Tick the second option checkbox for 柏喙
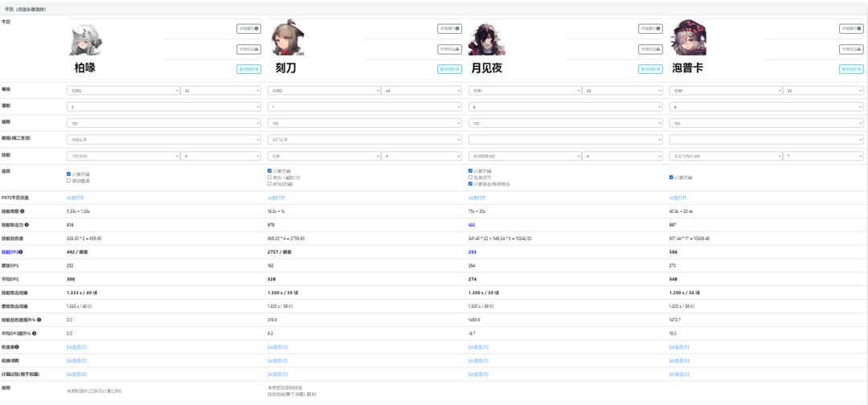The image size is (868, 405). tap(68, 180)
